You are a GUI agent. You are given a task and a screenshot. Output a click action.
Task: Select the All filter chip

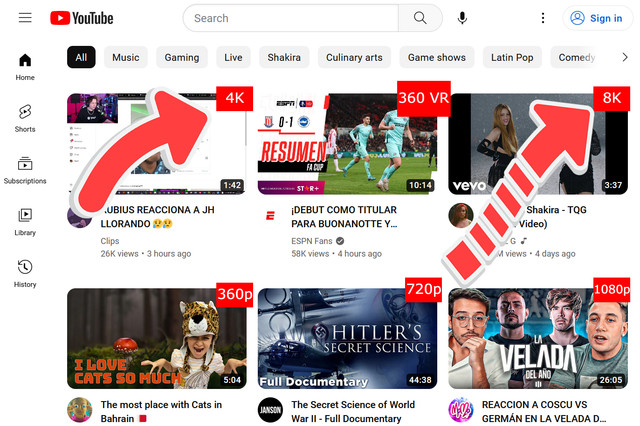tap(81, 57)
